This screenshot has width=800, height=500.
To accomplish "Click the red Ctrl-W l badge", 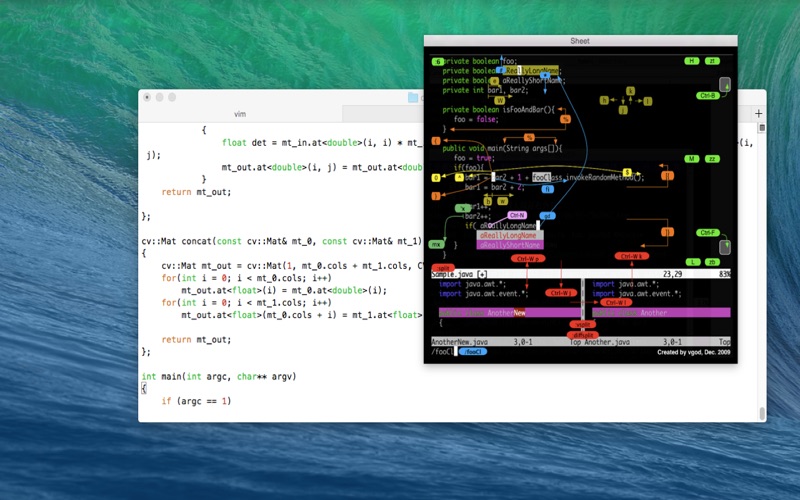I will click(x=616, y=303).
